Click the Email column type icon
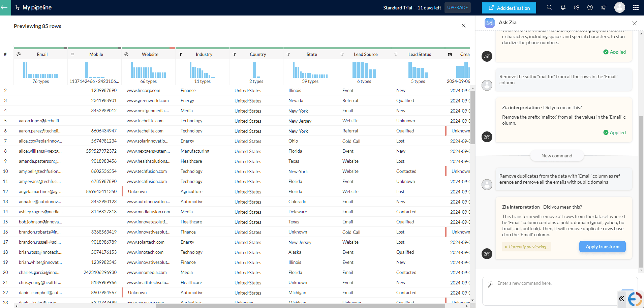The width and height of the screenshot is (644, 308). pos(19,54)
